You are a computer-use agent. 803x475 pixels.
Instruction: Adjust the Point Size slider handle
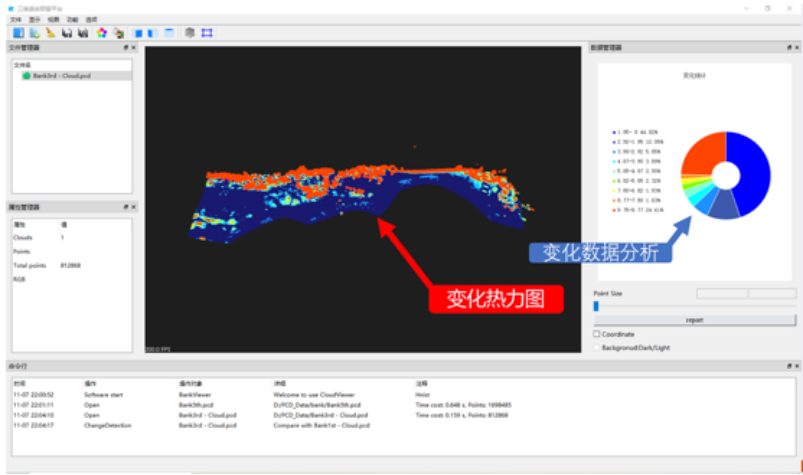(597, 306)
